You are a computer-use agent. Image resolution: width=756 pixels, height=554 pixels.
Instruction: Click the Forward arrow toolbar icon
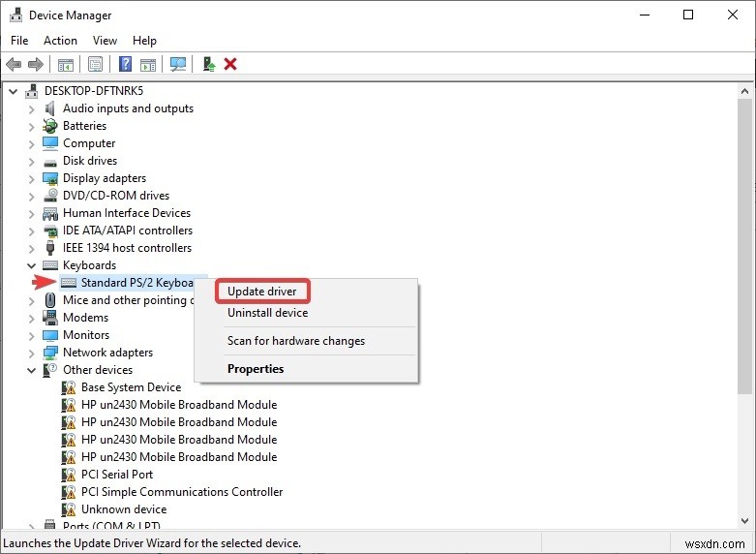point(36,64)
